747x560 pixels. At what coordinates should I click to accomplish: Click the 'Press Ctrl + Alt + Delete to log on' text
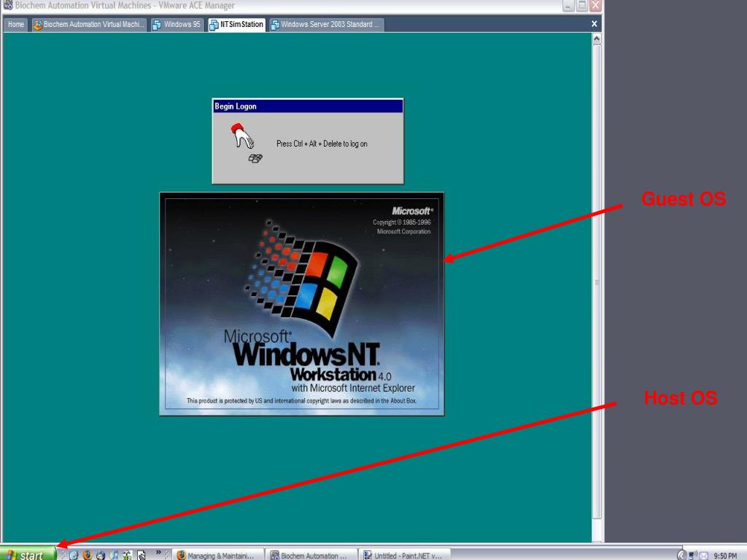pos(322,144)
